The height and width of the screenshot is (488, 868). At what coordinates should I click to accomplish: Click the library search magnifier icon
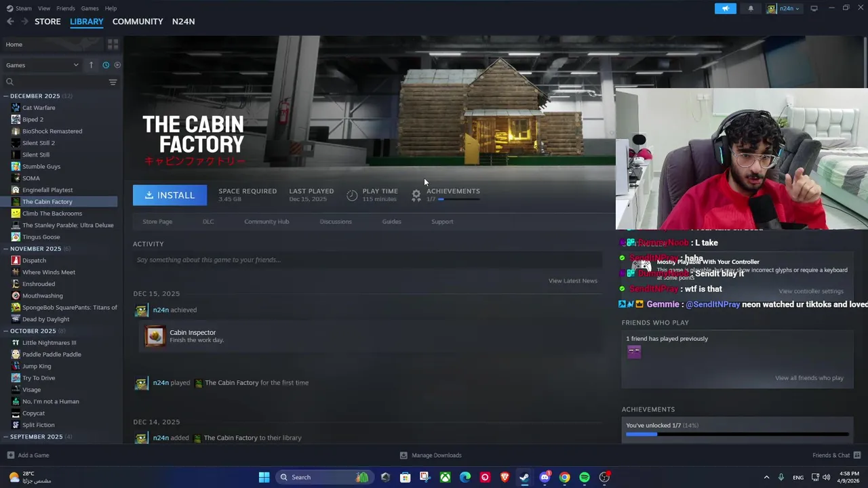9,82
